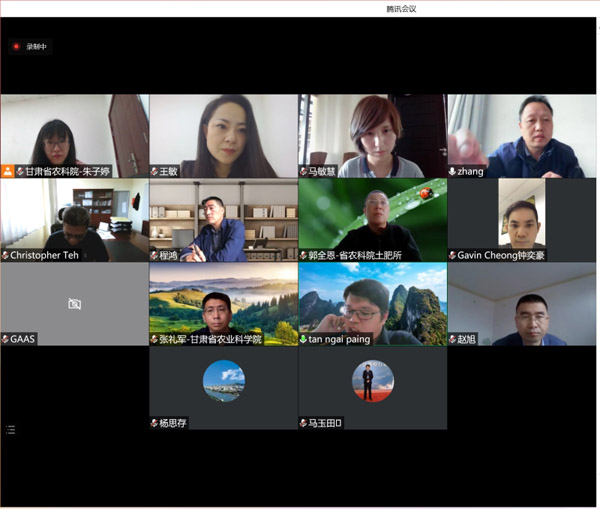
Task: Click muted mic icon beside Christopher Teh
Action: click(6, 255)
